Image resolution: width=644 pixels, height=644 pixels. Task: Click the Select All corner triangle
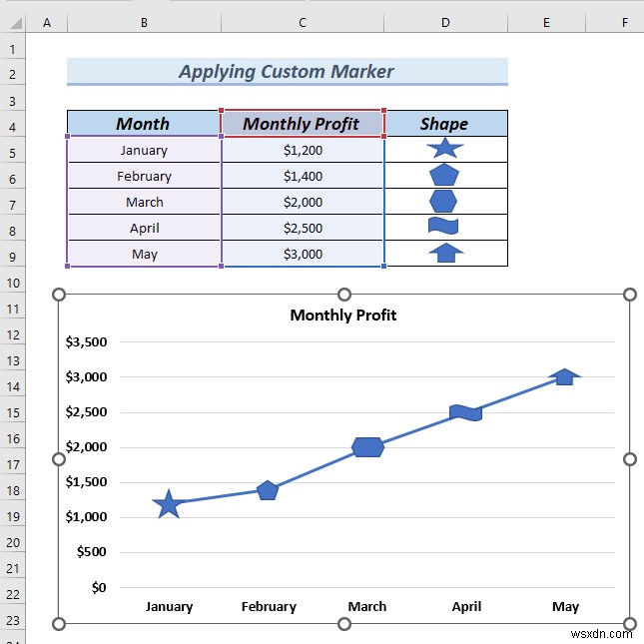(16, 23)
